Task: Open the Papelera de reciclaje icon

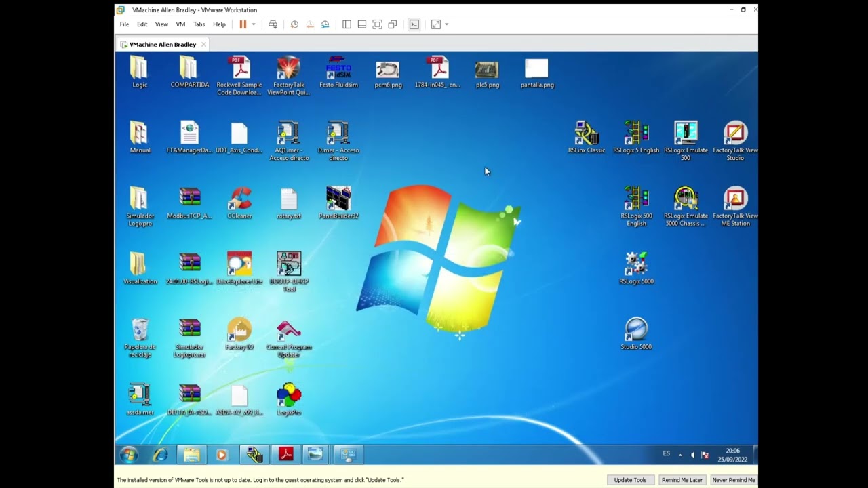Action: pos(140,338)
